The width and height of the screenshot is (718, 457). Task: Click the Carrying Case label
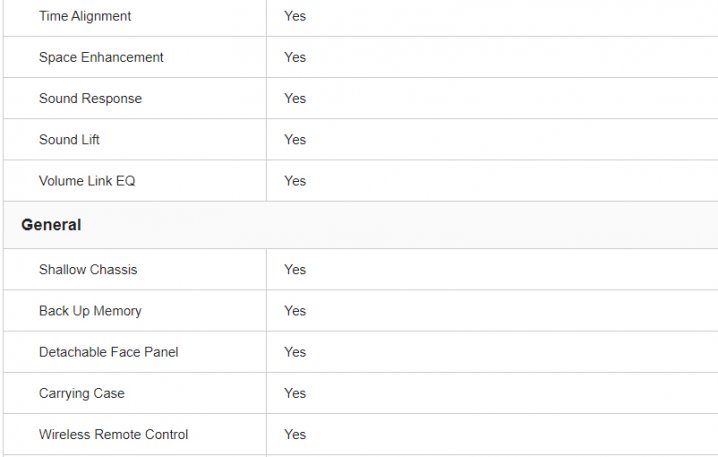click(82, 393)
